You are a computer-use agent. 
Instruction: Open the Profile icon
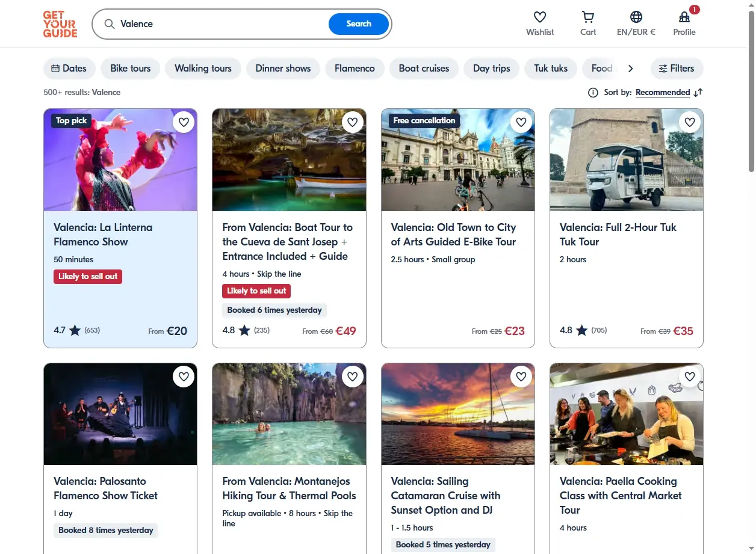684,17
